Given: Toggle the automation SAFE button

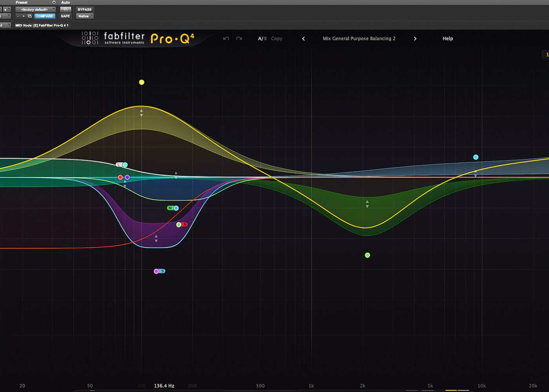Looking at the screenshot, I should tap(65, 16).
